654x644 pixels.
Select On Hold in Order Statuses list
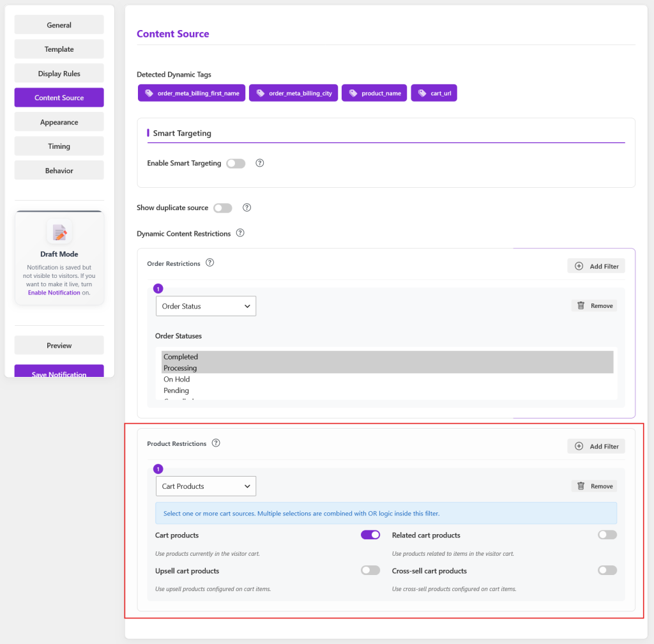pos(387,379)
